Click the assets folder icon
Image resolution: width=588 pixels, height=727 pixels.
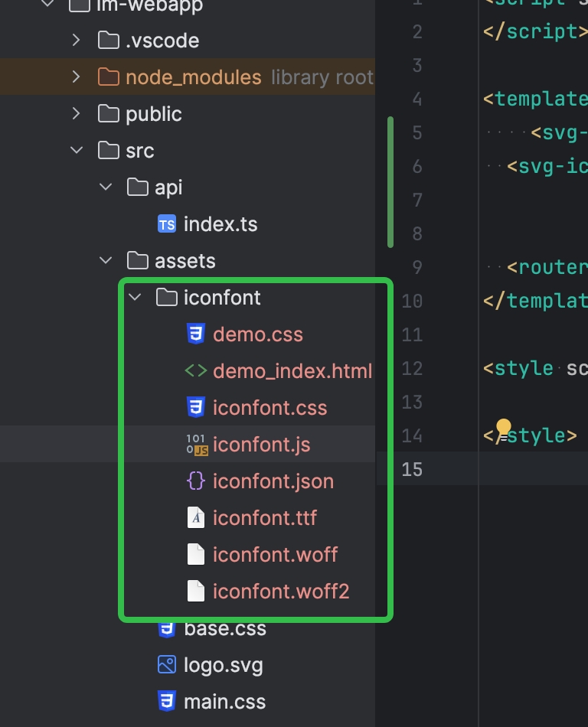tap(138, 260)
